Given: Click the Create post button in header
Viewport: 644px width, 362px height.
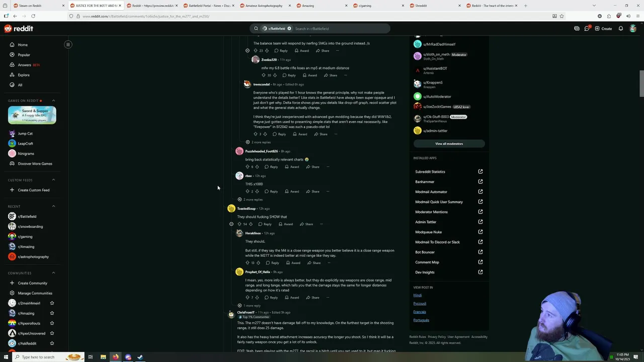Looking at the screenshot, I should [x=603, y=29].
